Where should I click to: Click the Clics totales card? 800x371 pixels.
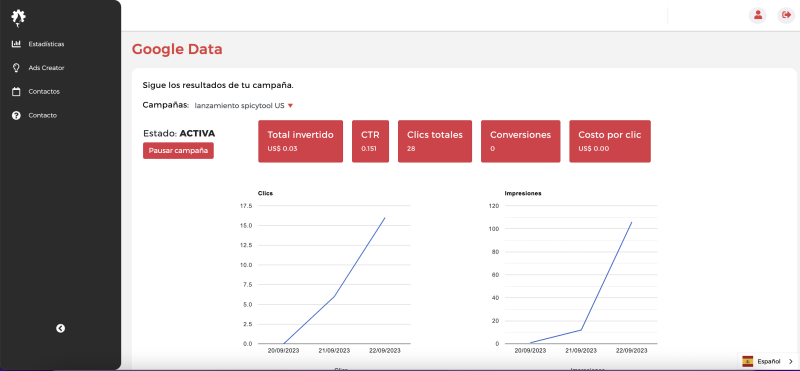[435, 141]
